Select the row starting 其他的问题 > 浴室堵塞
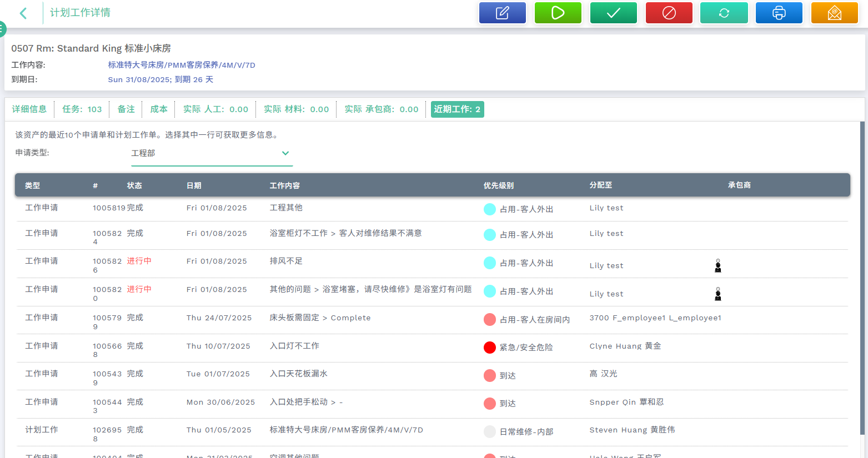Image resolution: width=868 pixels, height=458 pixels. point(433,292)
